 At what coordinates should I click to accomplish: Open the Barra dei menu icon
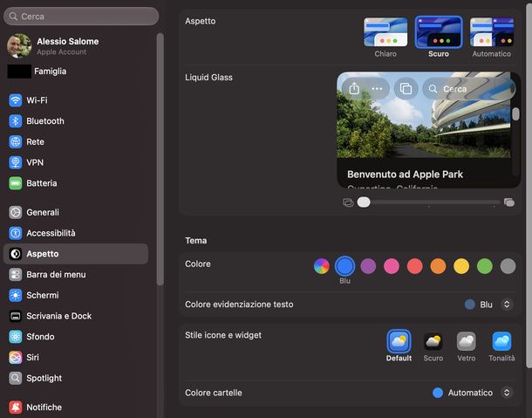coord(16,275)
